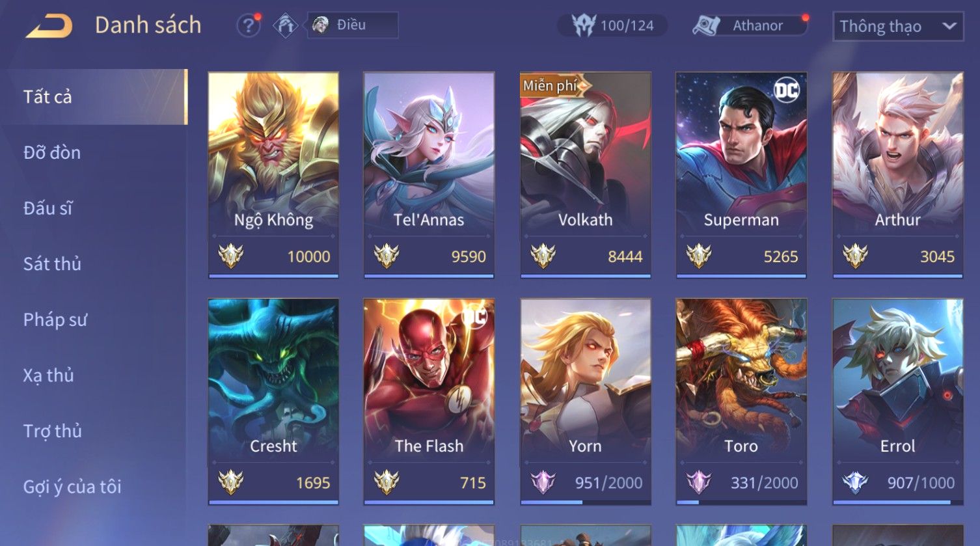Image resolution: width=980 pixels, height=546 pixels.
Task: Expand the Điêu hero selector box
Action: [353, 25]
